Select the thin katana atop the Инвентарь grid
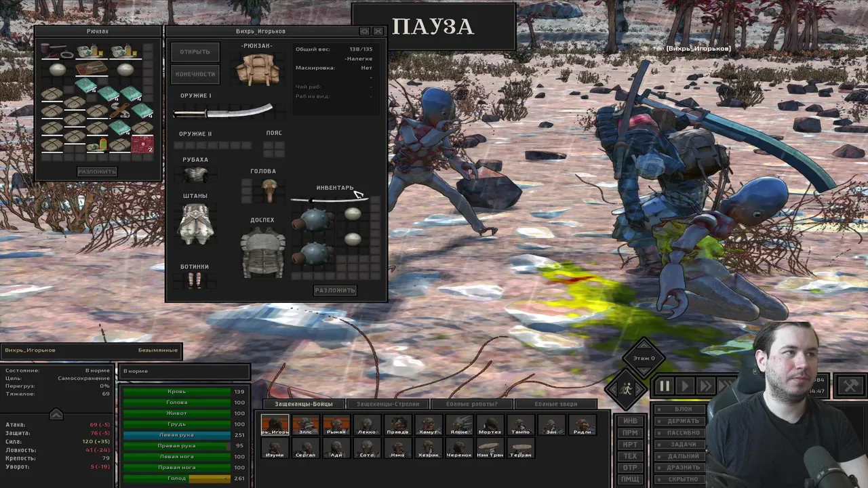The width and height of the screenshot is (868, 488). (x=329, y=200)
